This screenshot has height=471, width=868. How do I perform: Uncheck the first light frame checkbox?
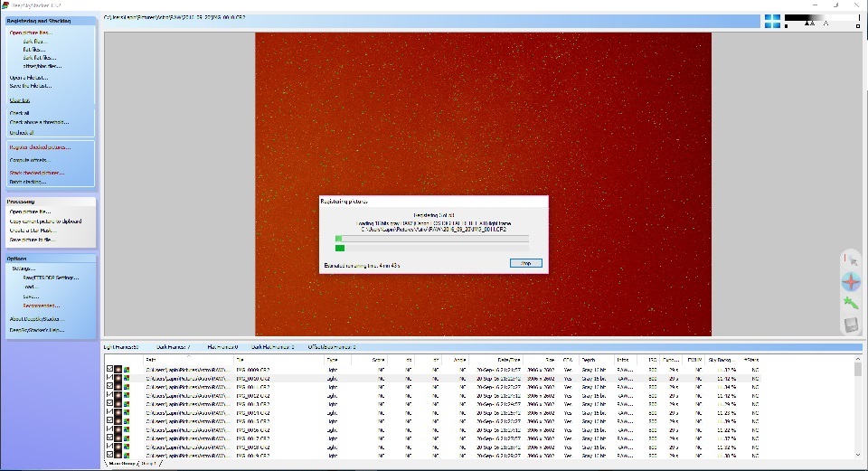(x=110, y=369)
